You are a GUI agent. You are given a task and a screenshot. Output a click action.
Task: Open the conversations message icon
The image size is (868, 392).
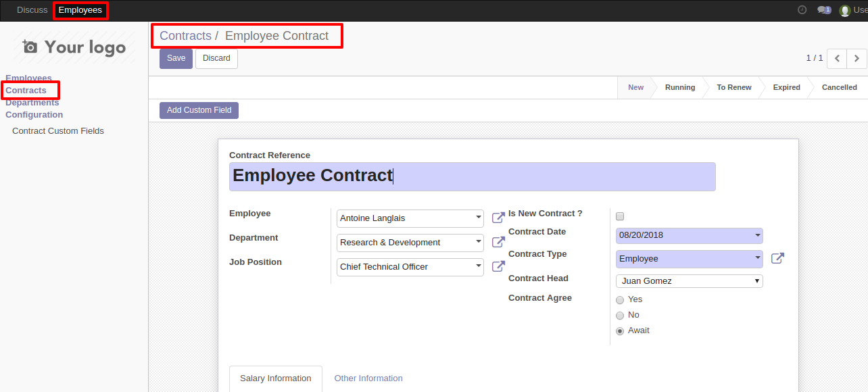(824, 10)
